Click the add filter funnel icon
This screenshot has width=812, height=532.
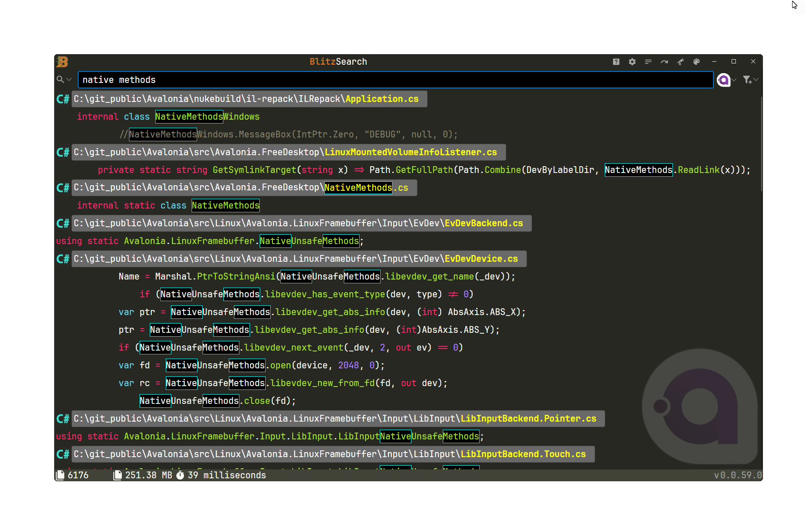pos(747,80)
